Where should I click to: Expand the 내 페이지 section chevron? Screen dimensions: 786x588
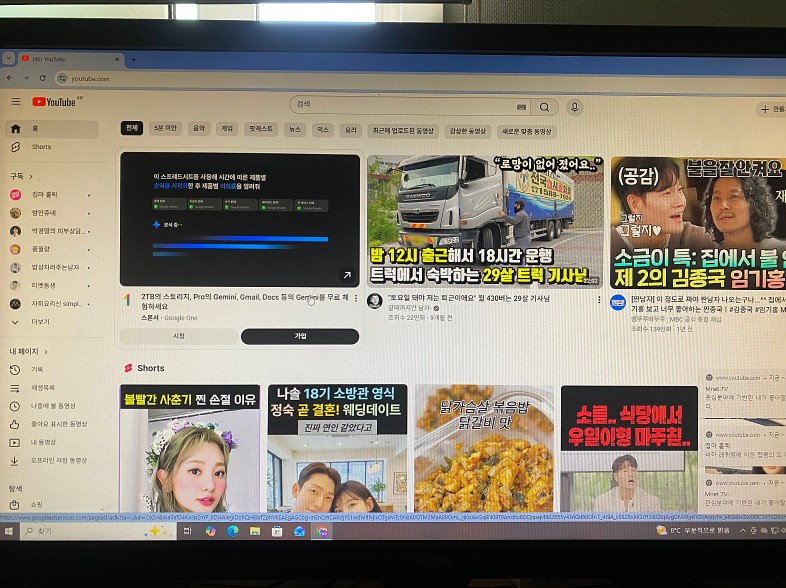[x=47, y=352]
